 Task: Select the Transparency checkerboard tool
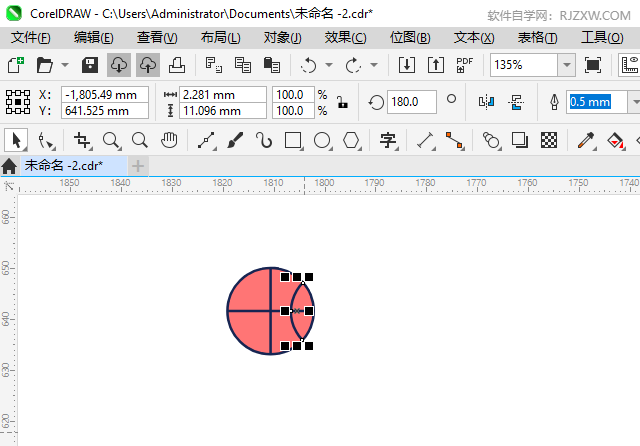(x=549, y=140)
